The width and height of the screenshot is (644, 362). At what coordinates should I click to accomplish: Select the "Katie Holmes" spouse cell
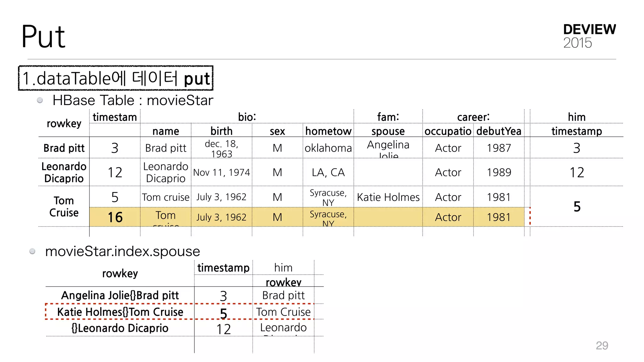388,197
